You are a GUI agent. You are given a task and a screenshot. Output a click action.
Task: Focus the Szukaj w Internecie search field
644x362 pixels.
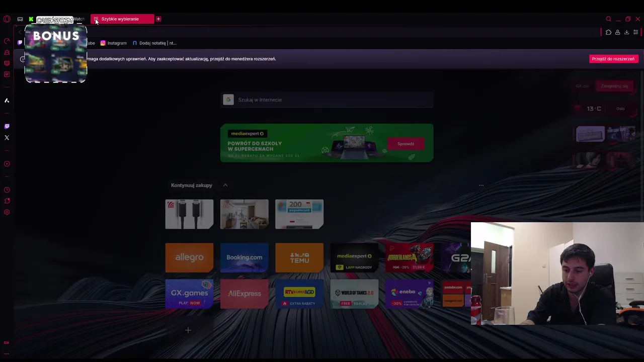coord(327,100)
